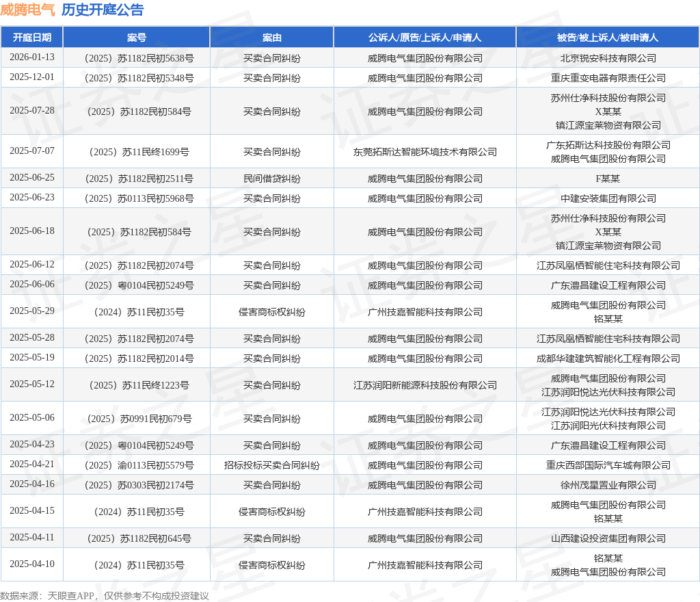This screenshot has width=700, height=602.
Task: Click defendant 重庆重变电器有限责任公司
Action: tap(608, 78)
